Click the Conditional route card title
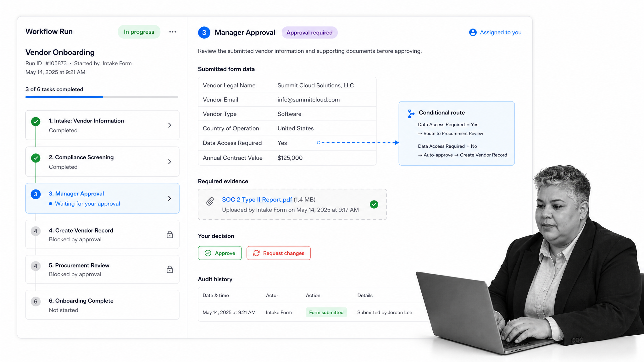The image size is (644, 362). click(441, 112)
